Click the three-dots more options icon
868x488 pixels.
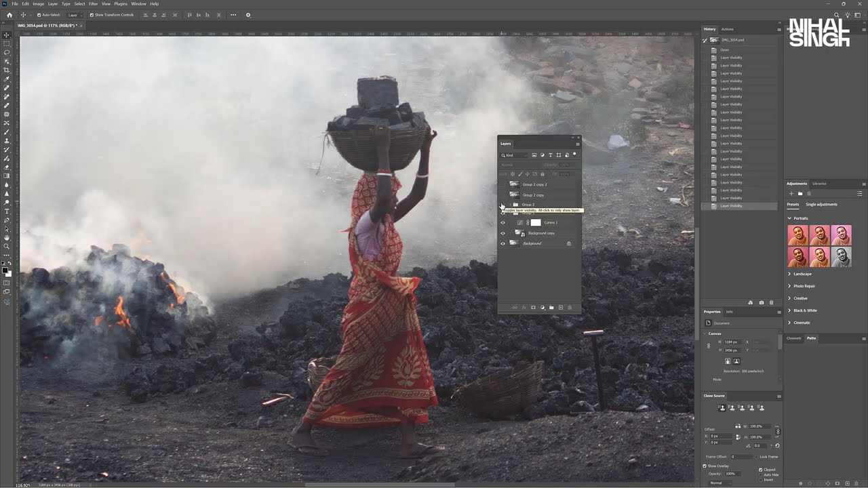tap(233, 15)
